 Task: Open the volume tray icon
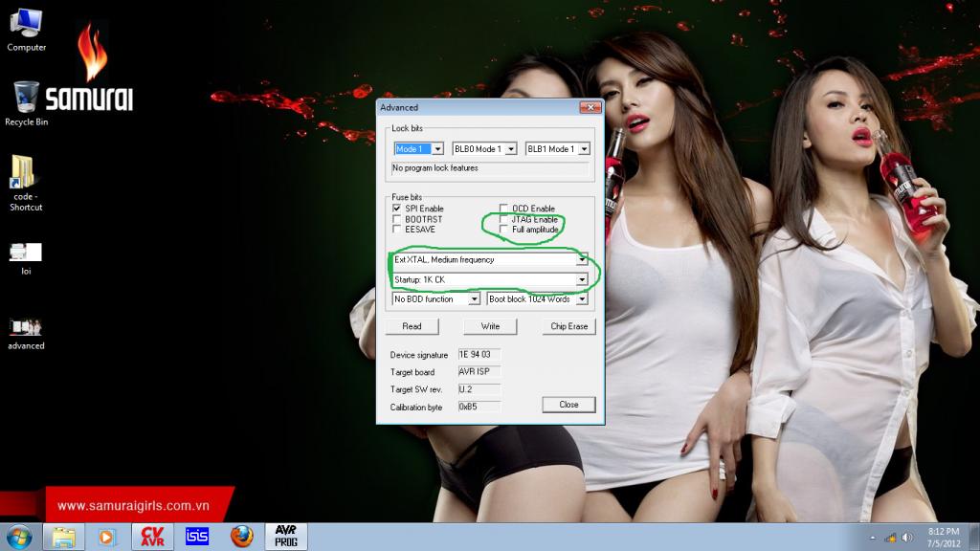pos(907,538)
